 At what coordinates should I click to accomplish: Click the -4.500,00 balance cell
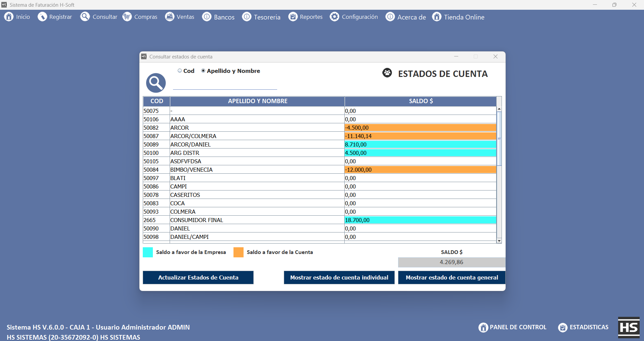pyautogui.click(x=421, y=128)
